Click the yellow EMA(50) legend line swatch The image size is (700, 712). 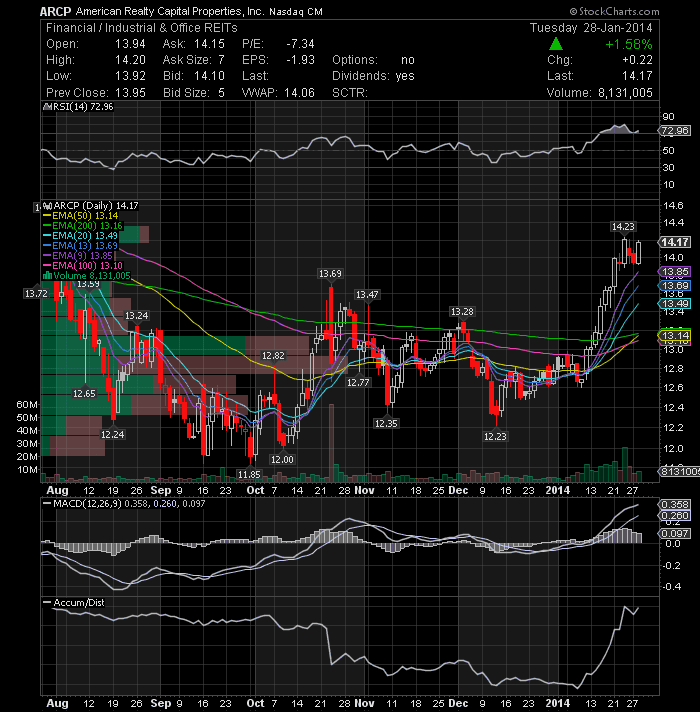47,216
